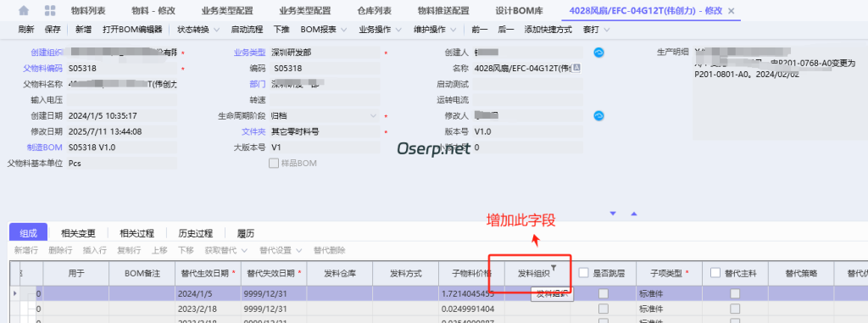Open the 文件夹 link label
The height and width of the screenshot is (323, 868).
click(x=253, y=132)
